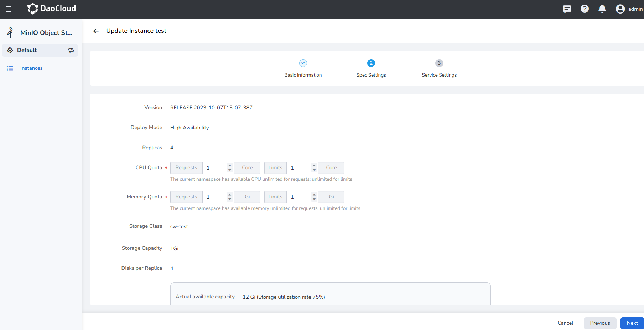Click the admin user avatar
This screenshot has width=644, height=330.
620,9
